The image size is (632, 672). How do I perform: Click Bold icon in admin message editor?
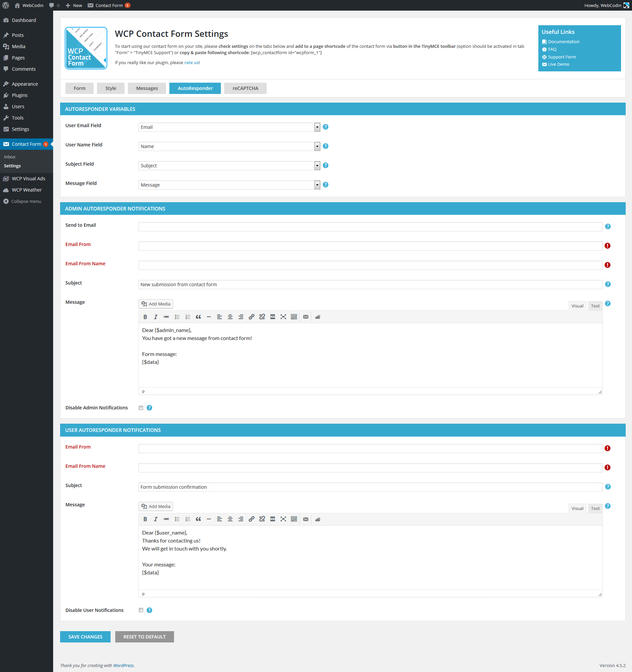(x=145, y=317)
